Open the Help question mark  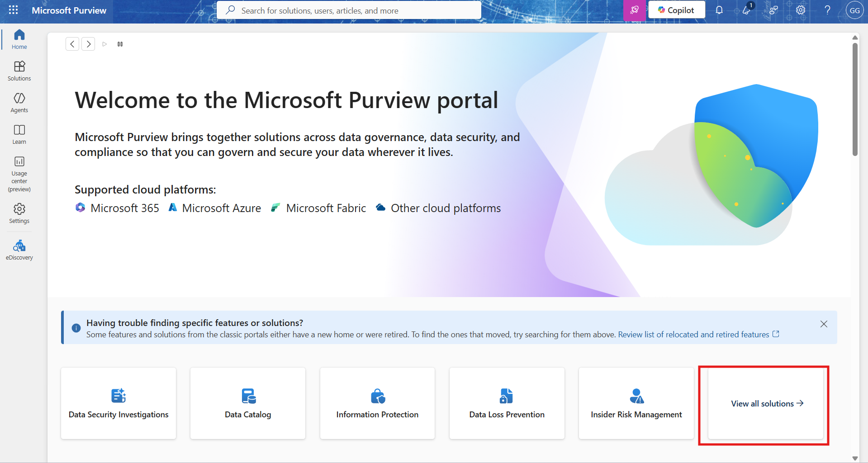click(x=827, y=10)
